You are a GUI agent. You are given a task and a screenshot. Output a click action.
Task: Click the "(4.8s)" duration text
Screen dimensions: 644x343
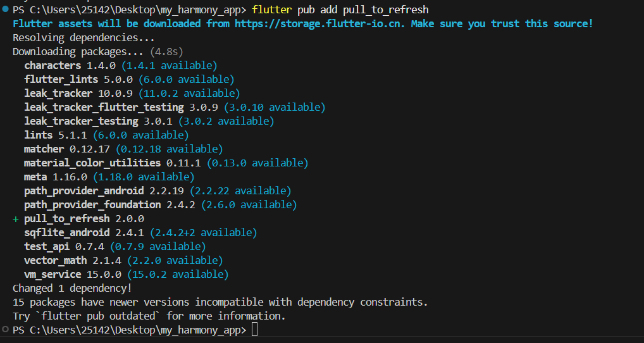click(166, 52)
